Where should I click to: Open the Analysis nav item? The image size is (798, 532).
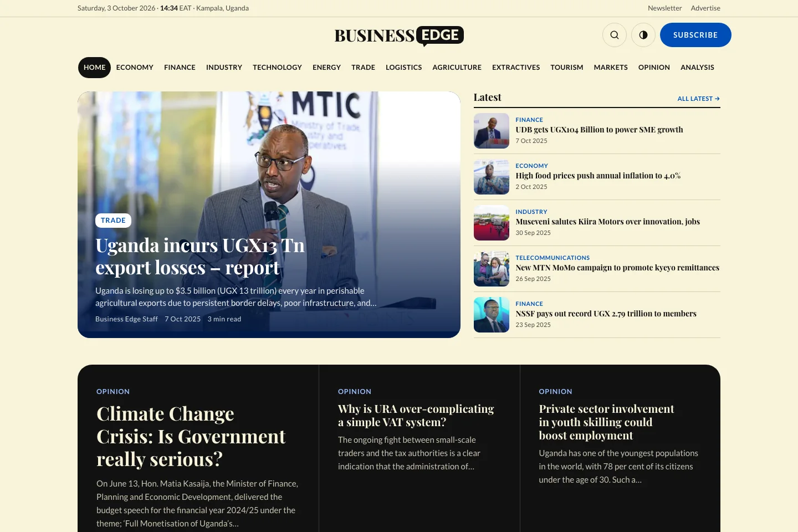click(697, 68)
